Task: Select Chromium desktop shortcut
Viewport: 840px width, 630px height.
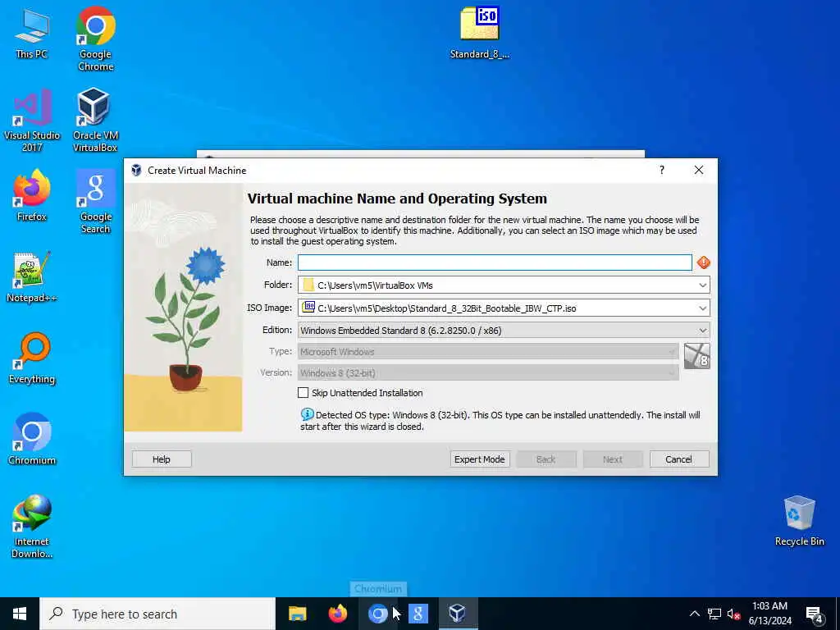Action: tap(32, 440)
